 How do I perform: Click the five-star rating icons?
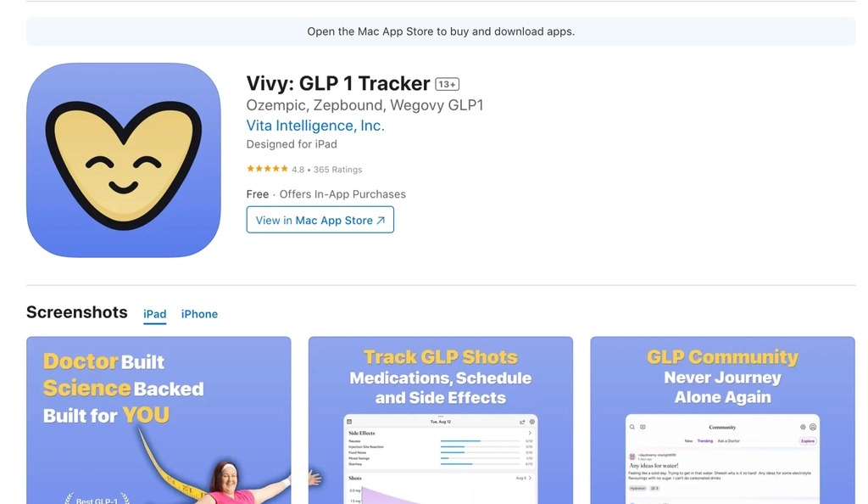point(267,169)
